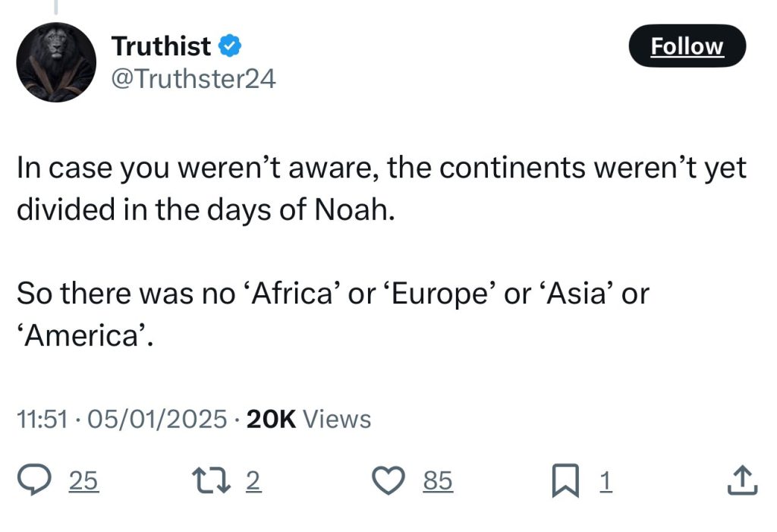Click the blue verified badge next to Truthist
777x532 pixels.
(229, 46)
